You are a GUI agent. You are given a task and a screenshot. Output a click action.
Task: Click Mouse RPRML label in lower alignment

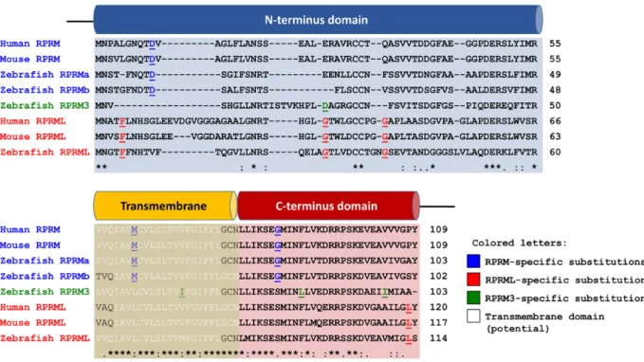pos(33,323)
